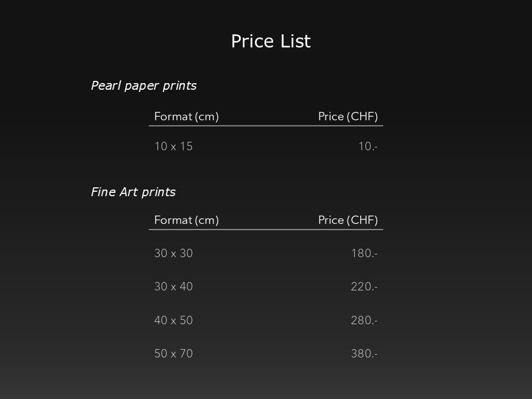Click 'Price (CHF)' header in the Fine Art table
This screenshot has height=399, width=532.
pyautogui.click(x=347, y=220)
